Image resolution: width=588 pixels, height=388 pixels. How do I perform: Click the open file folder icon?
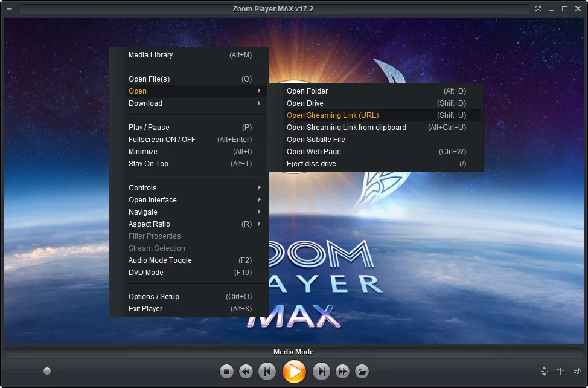[x=362, y=371]
